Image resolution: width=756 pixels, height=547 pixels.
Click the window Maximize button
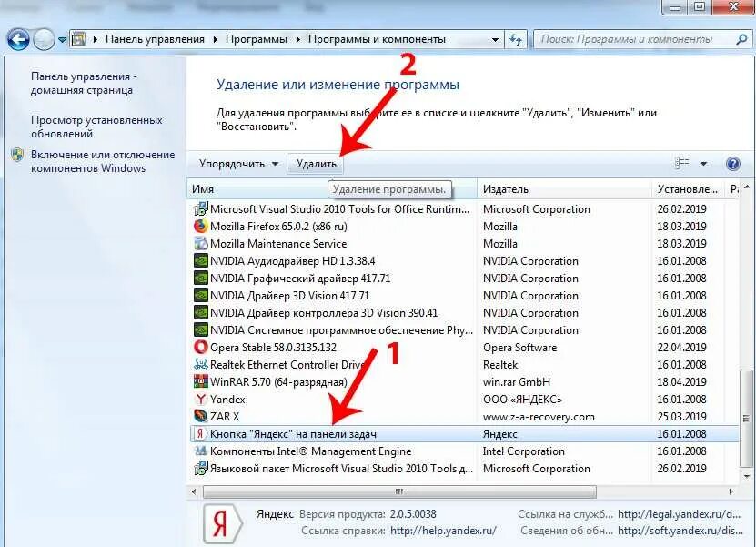pyautogui.click(x=701, y=6)
